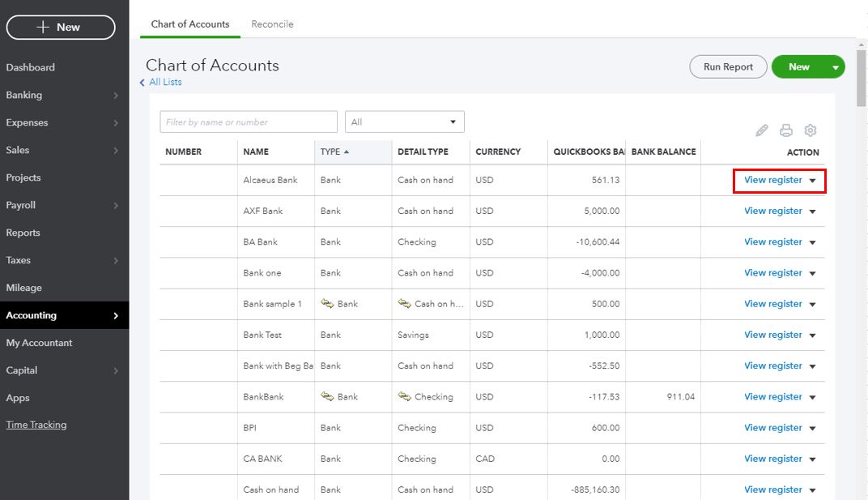Click the Run Report button
Viewport: 868px width, 500px height.
tap(728, 67)
